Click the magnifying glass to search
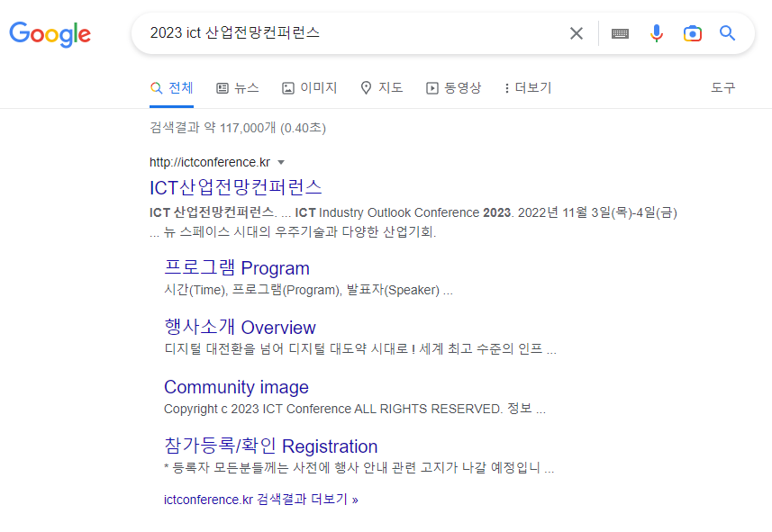Image resolution: width=772 pixels, height=532 pixels. 727,32
